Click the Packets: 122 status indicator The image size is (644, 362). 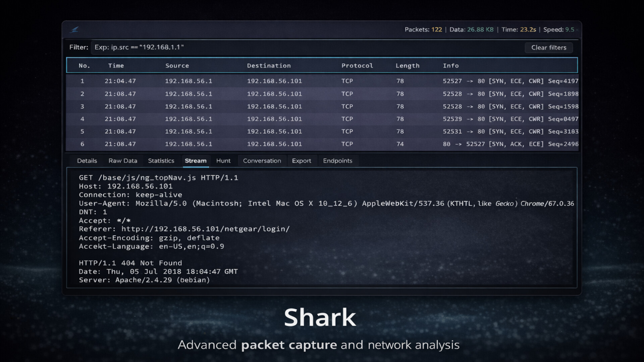coord(423,29)
